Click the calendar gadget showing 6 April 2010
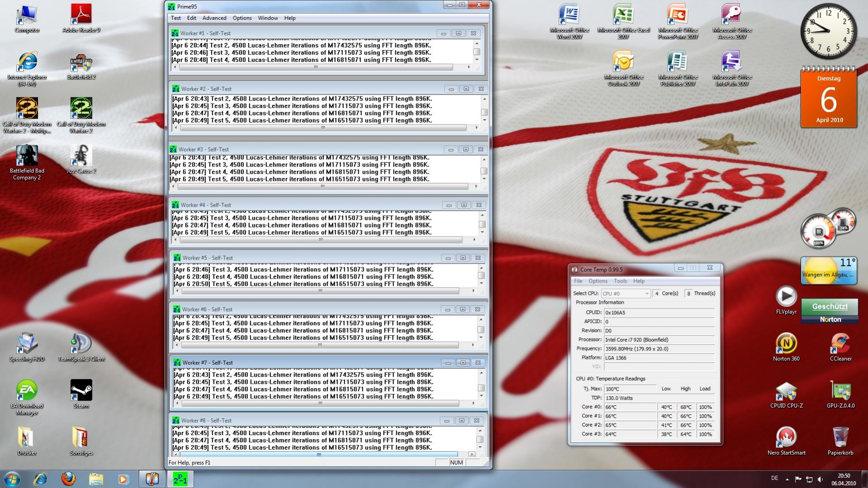This screenshot has height=488, width=868. 829,97
